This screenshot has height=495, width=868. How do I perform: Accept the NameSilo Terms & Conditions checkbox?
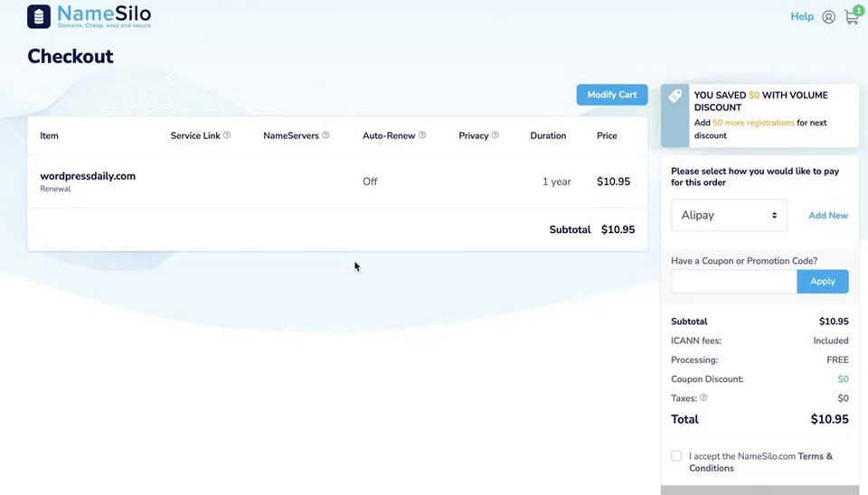[x=676, y=456]
